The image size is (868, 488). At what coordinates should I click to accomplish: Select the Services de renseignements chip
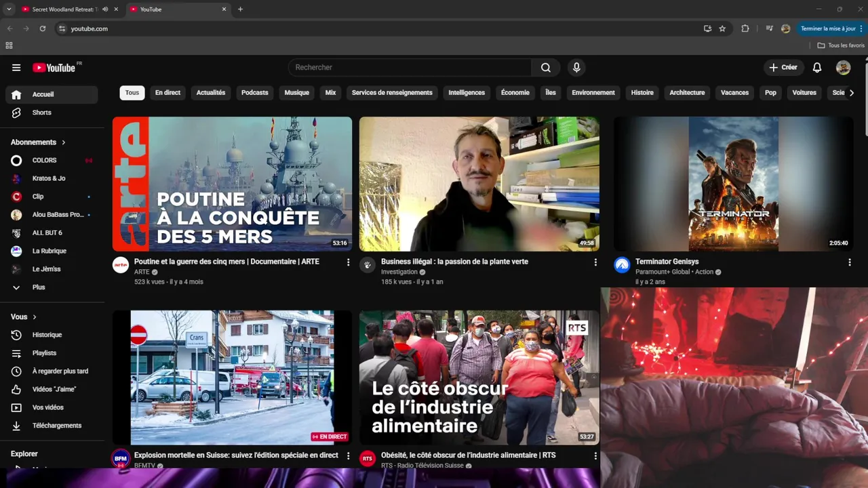[392, 93]
